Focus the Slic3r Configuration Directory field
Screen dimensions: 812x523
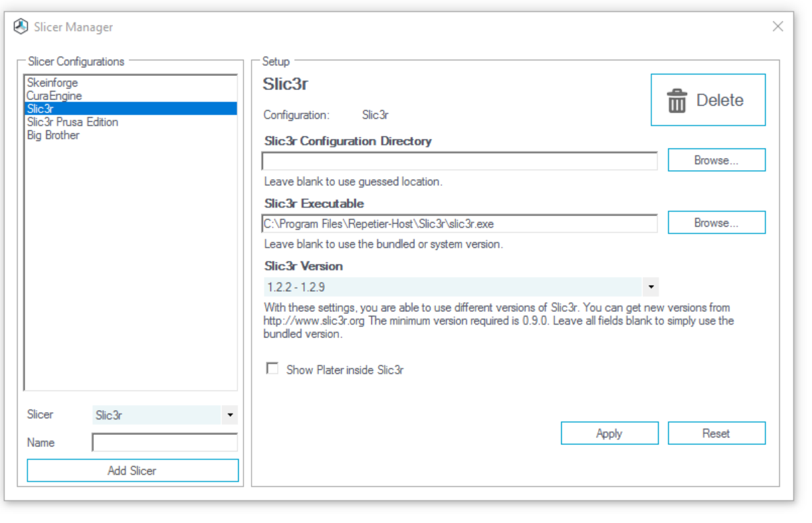(459, 161)
